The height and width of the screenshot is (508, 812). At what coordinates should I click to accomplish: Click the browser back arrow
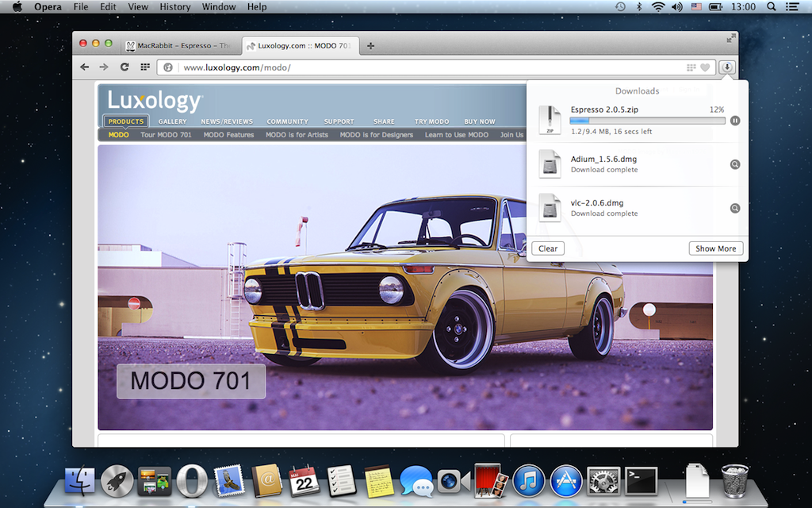85,67
